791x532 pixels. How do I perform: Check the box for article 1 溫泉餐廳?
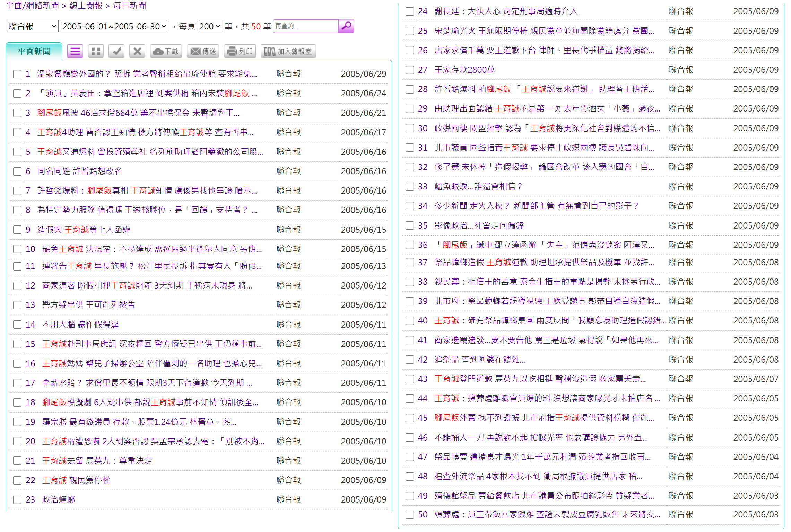[17, 74]
